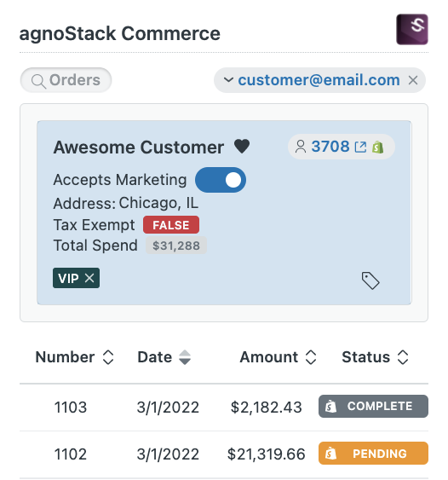Viewport: 448px width, 480px height.
Task: Click the PENDING status badge for order 1102
Action: point(373,454)
